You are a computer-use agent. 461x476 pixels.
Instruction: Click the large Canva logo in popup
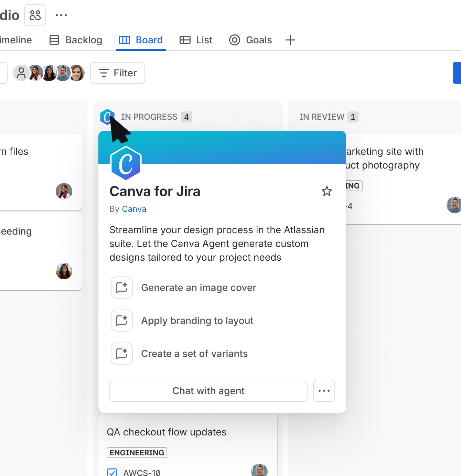click(126, 163)
